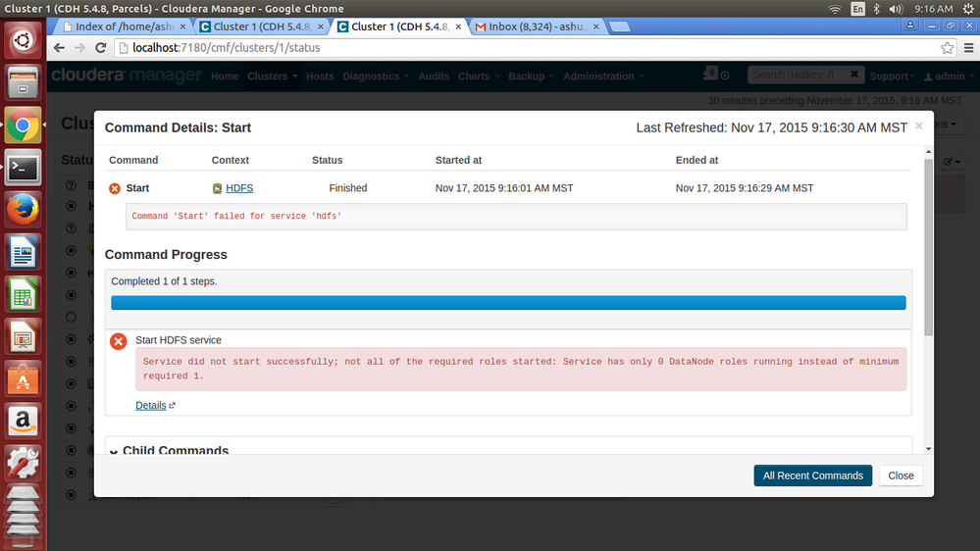The image size is (980, 551).
Task: Click the dialog vertical scrollbar thumb
Action: click(x=928, y=247)
